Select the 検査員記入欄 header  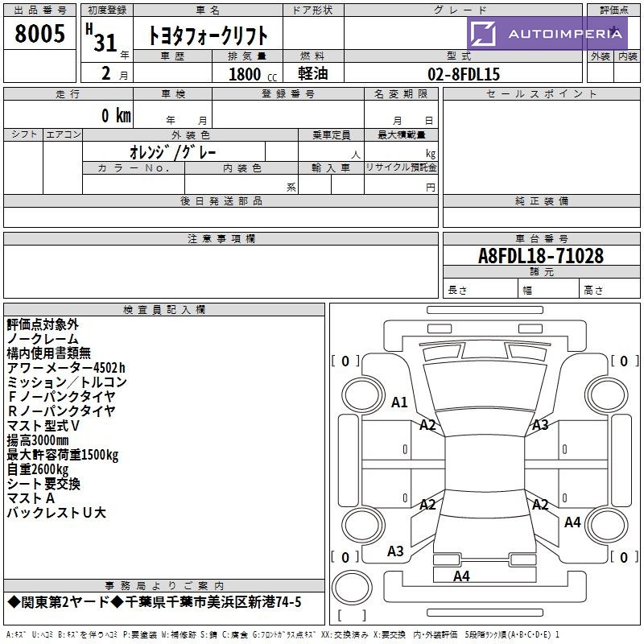tap(164, 310)
